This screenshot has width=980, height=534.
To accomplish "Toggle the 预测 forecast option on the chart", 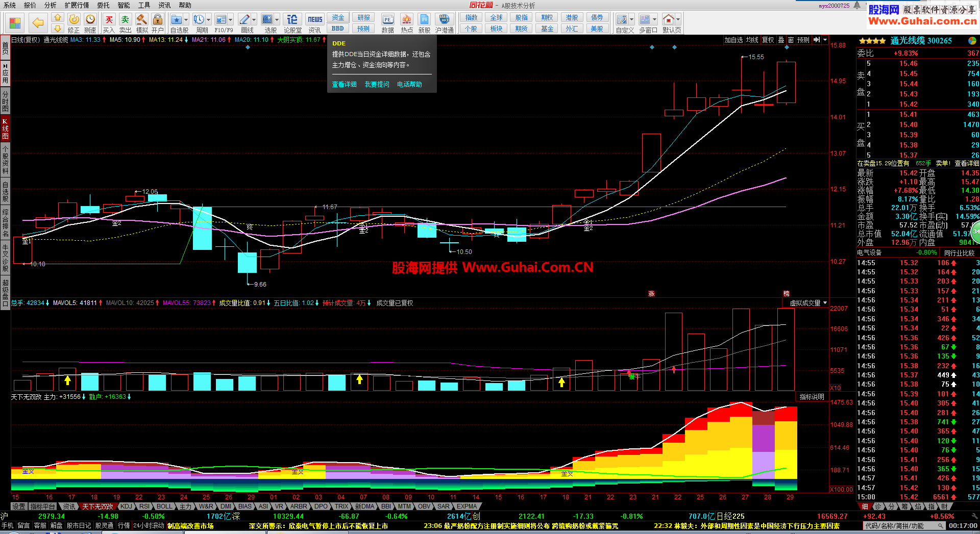I will (x=803, y=40).
